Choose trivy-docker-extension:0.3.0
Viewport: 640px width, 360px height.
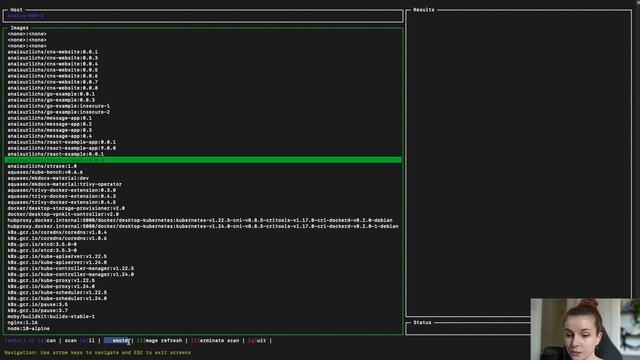[62, 190]
